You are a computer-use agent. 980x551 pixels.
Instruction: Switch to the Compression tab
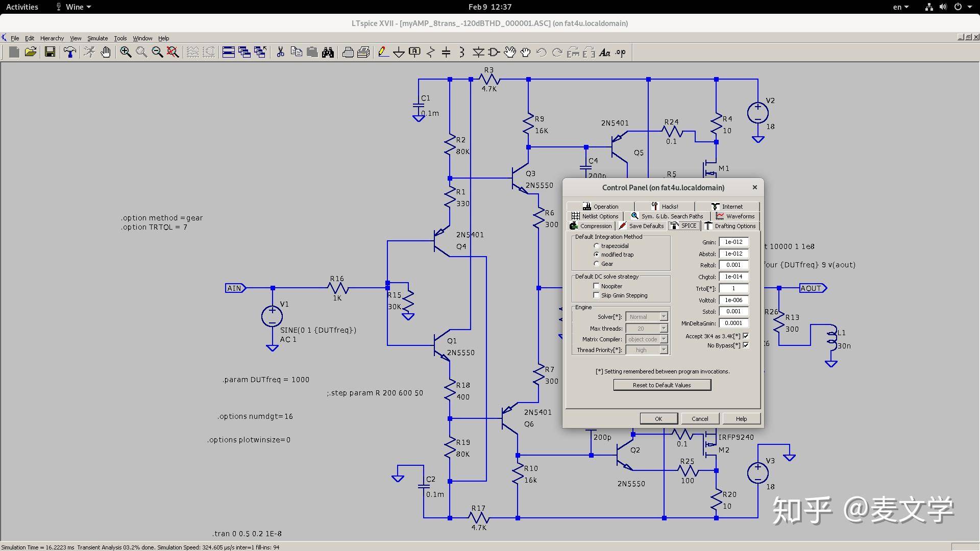(x=591, y=226)
